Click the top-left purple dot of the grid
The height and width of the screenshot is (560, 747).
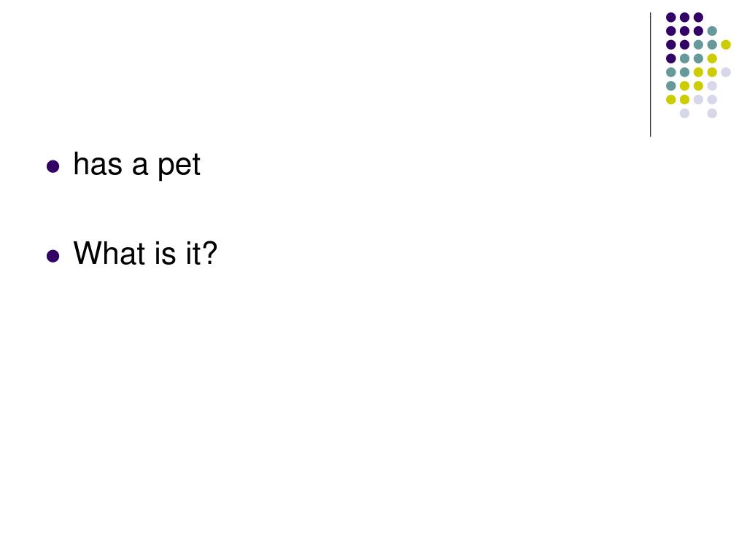coord(671,17)
